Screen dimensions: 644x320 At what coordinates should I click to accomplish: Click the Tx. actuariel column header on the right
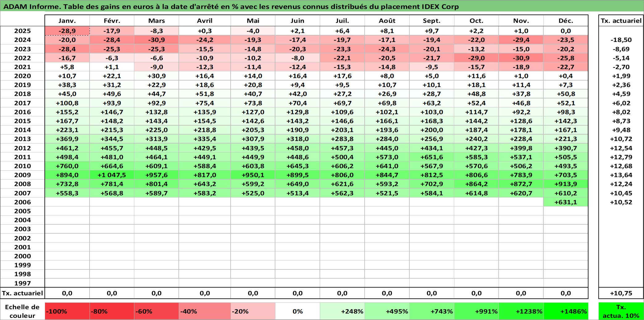pos(621,21)
